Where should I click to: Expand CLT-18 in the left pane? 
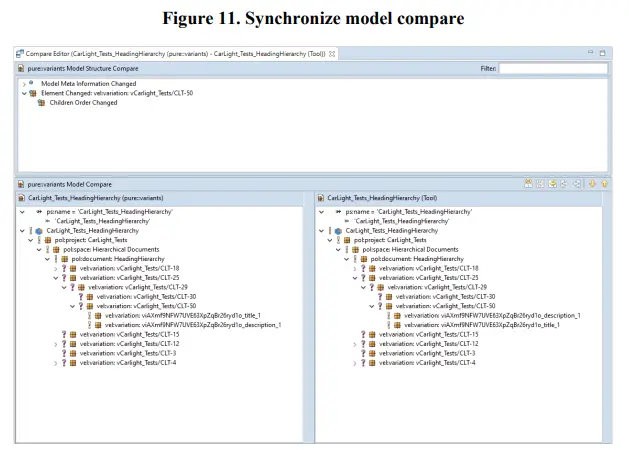click(x=56, y=269)
